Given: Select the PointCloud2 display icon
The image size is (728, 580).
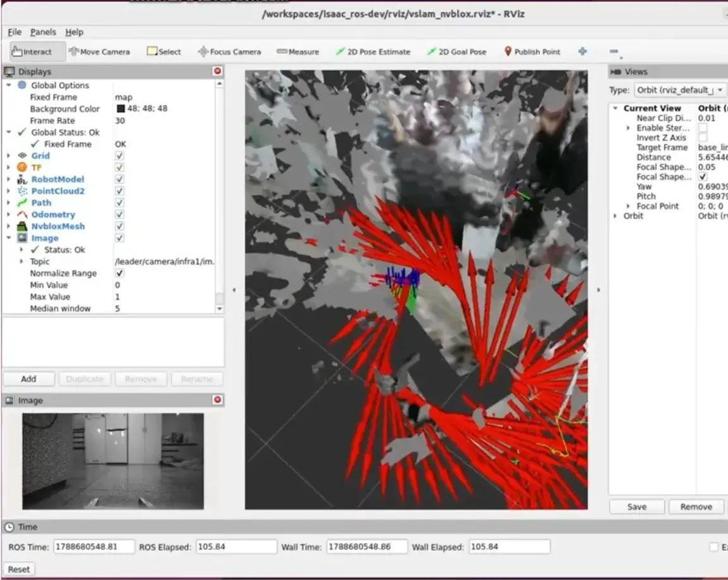Looking at the screenshot, I should [x=22, y=191].
